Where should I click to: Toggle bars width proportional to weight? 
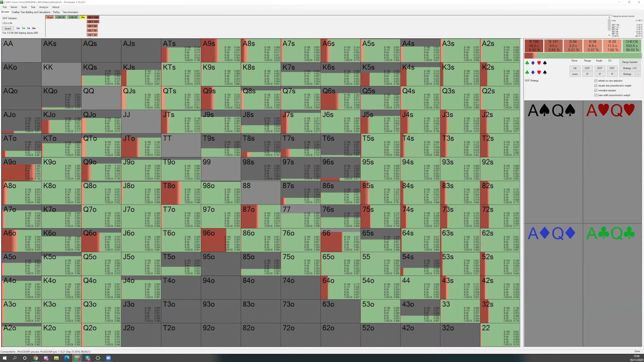[596, 95]
